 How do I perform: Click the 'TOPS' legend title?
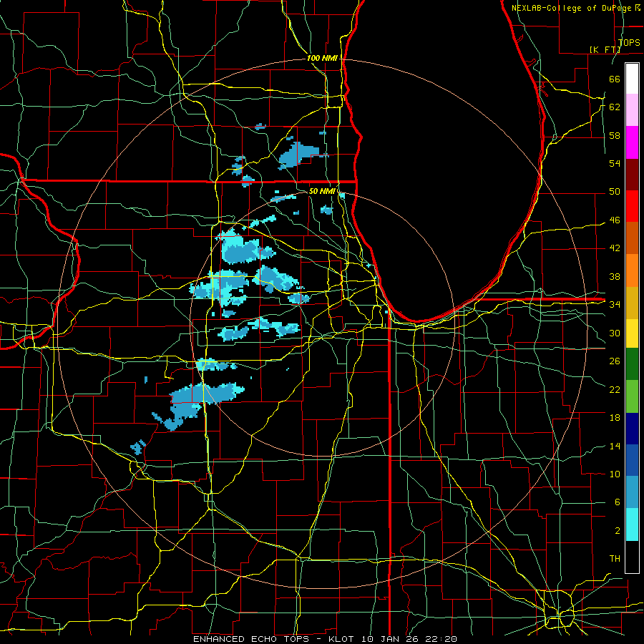[629, 42]
